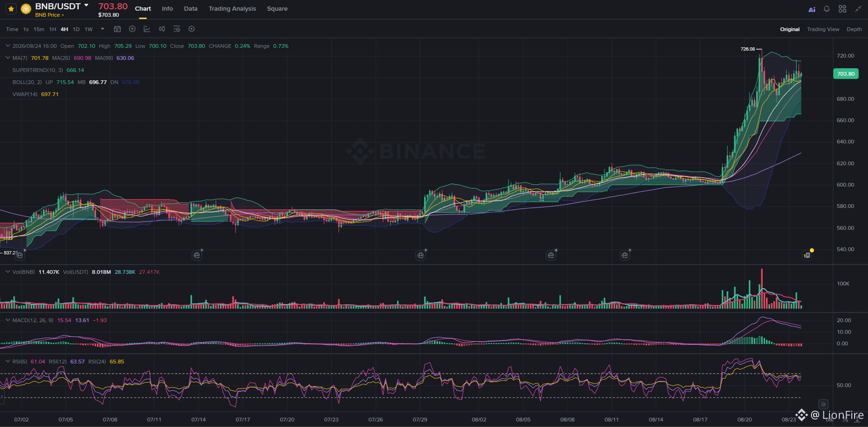The image size is (868, 427).
Task: Click the MA(25) legend value 690.98
Action: 83,58
